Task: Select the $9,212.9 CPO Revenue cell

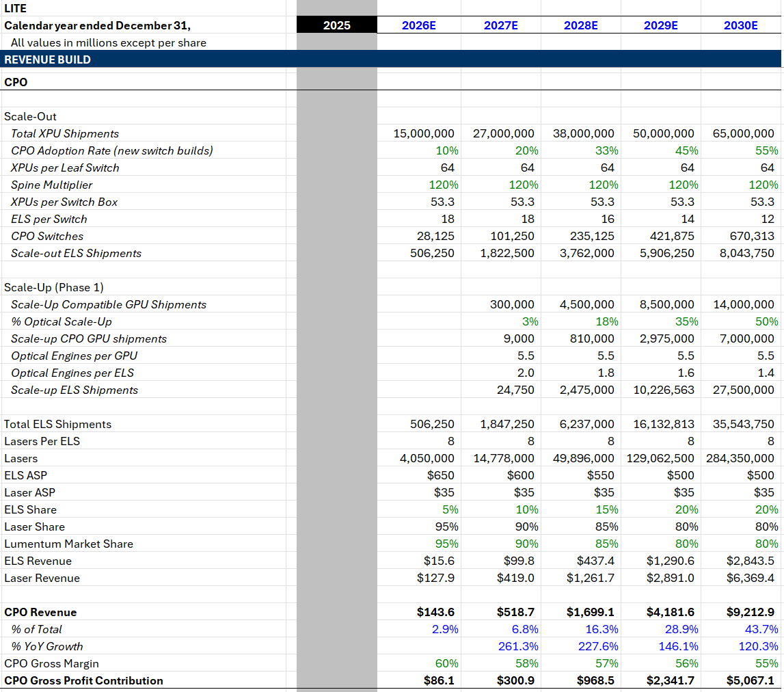Action: [x=750, y=613]
